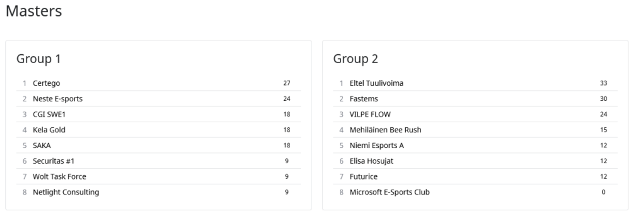Open Elisa Hosujat team entry

(x=371, y=161)
